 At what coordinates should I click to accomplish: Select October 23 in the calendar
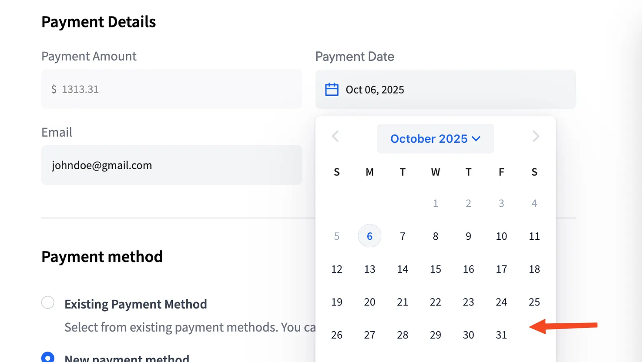coord(468,302)
